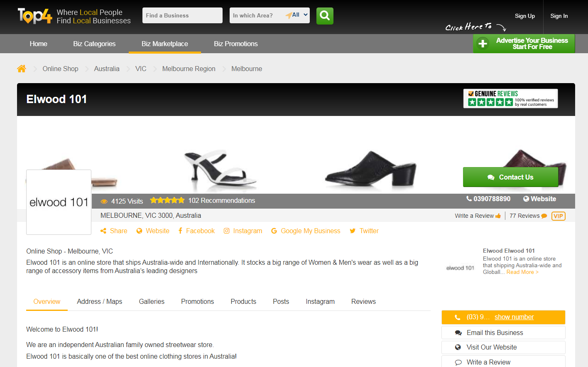
Task: Open the Biz Categories menu
Action: tap(94, 44)
